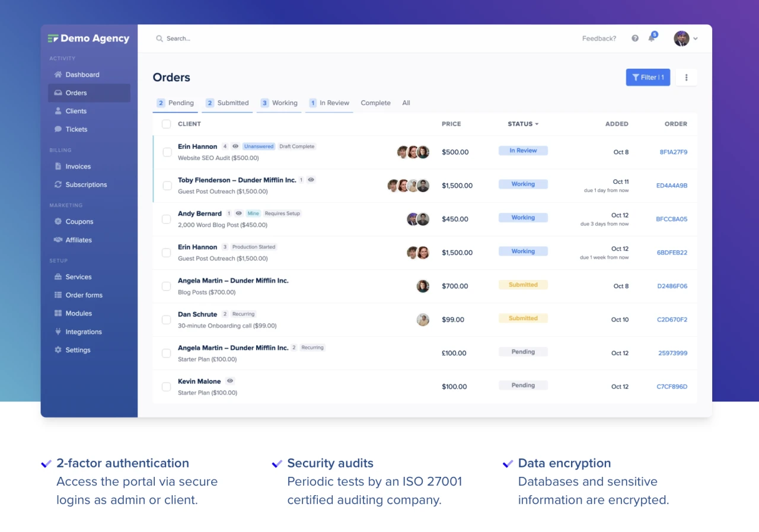Open the help question mark icon
This screenshot has width=759, height=532.
[635, 39]
